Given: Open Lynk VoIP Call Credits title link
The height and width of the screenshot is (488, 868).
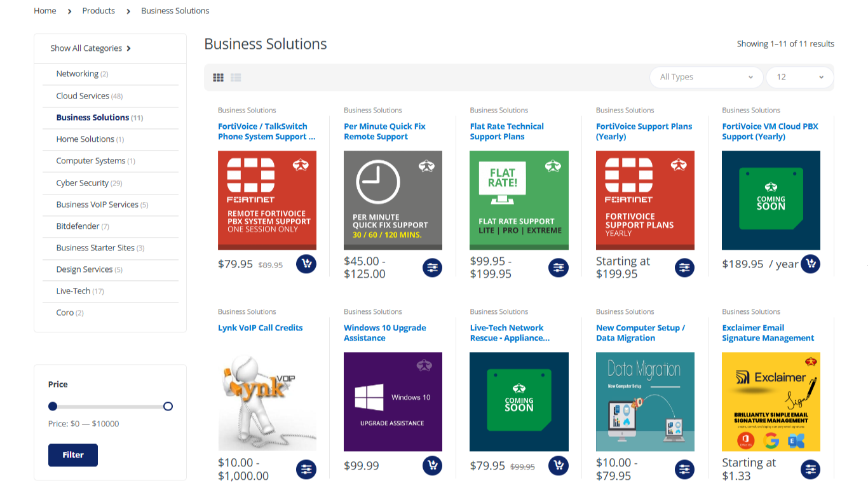Looking at the screenshot, I should 261,328.
